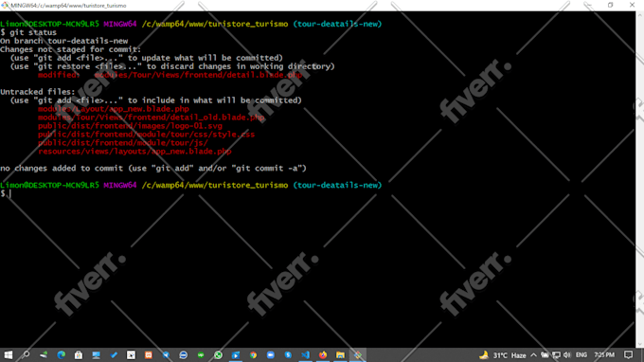
Task: Click the detail_old.blade.php untracked file
Action: pyautogui.click(x=152, y=118)
